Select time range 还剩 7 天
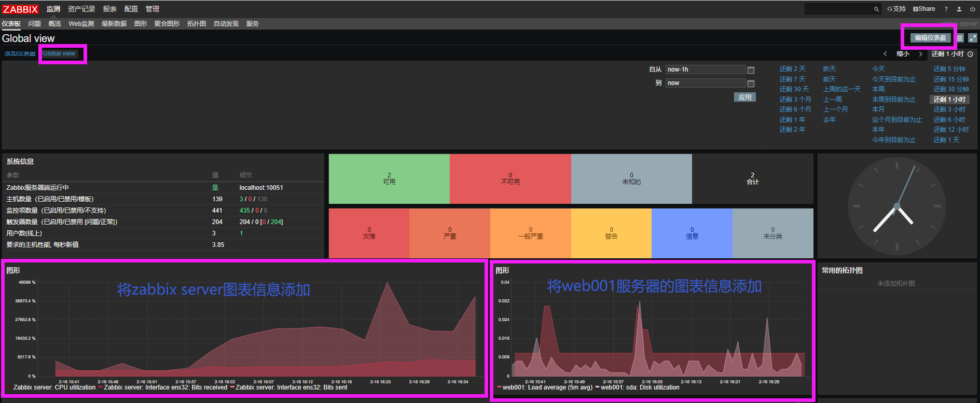 792,79
